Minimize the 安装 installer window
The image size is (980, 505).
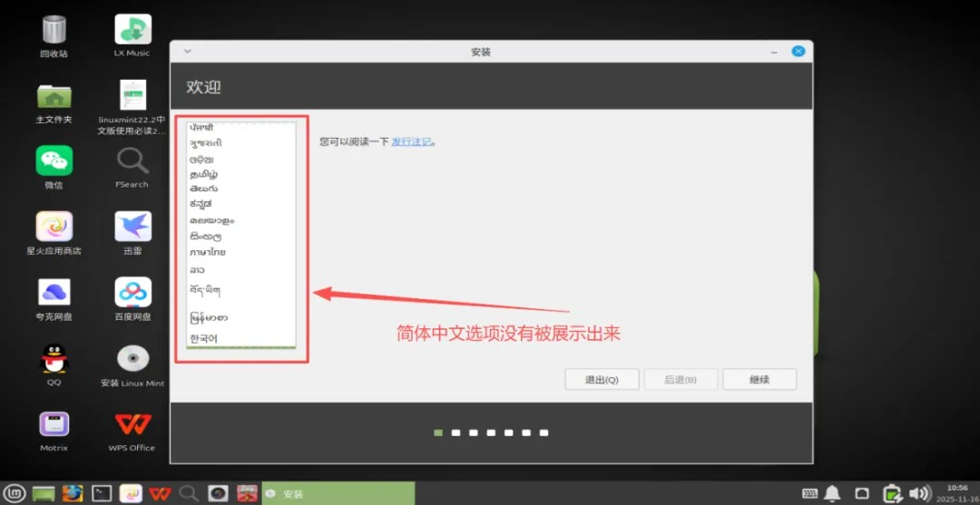pos(774,53)
